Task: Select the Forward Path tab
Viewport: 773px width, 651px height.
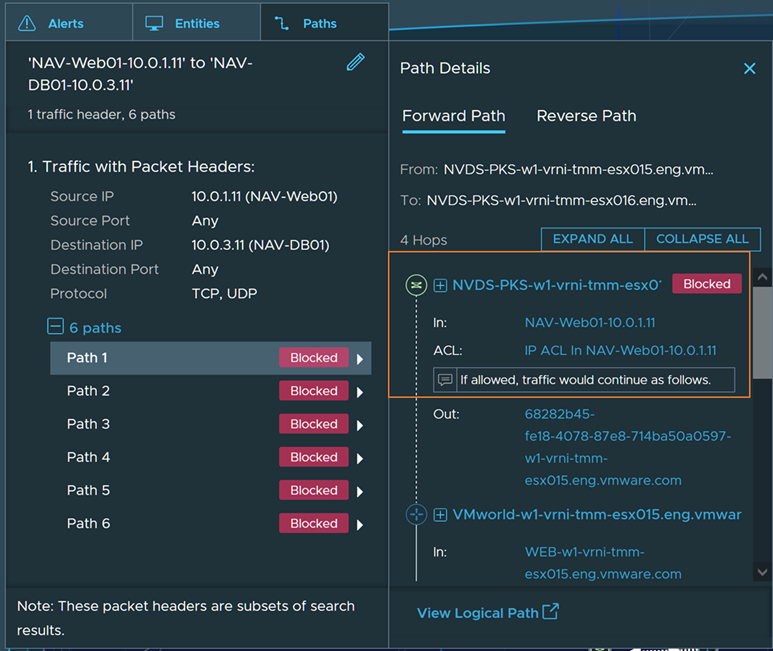Action: tap(453, 116)
